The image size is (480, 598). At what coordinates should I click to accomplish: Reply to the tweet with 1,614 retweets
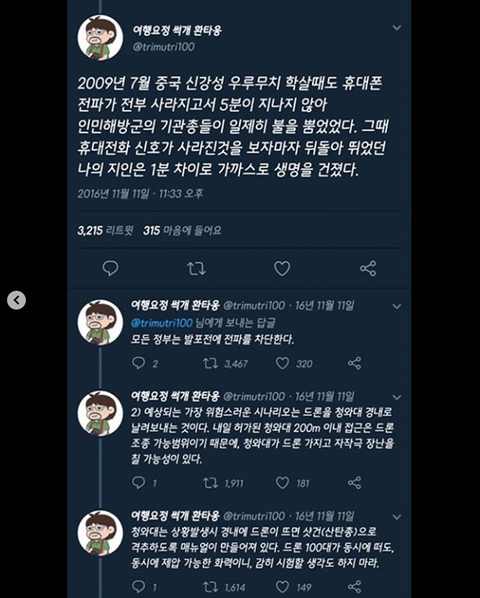138,587
